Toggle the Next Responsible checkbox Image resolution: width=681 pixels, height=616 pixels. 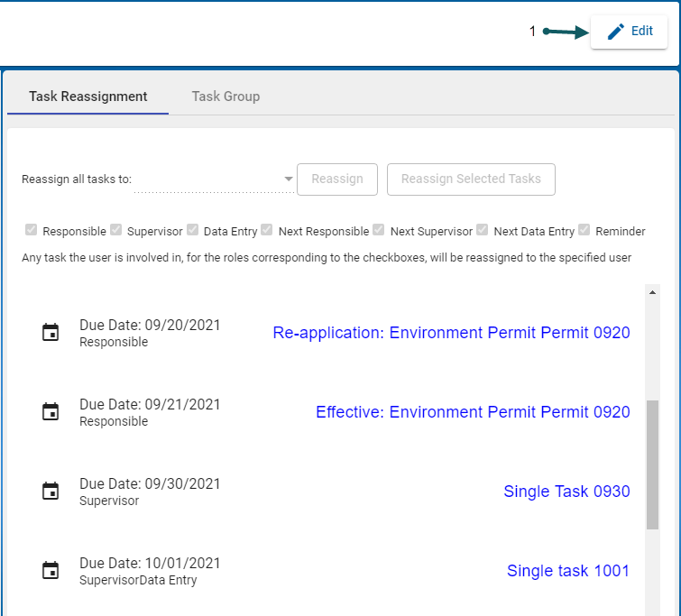(267, 230)
